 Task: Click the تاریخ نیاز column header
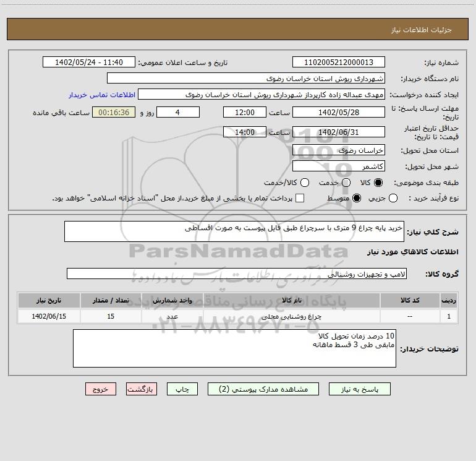[x=49, y=301]
